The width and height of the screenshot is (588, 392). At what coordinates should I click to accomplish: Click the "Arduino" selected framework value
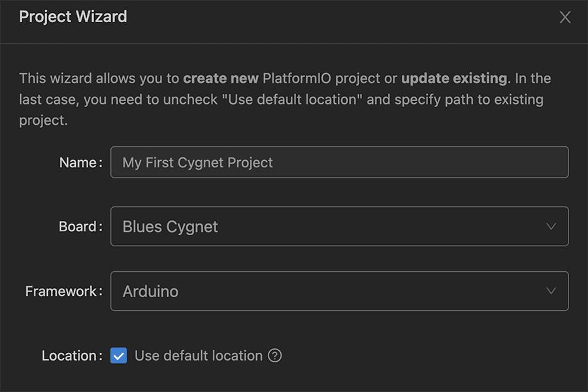coord(150,291)
